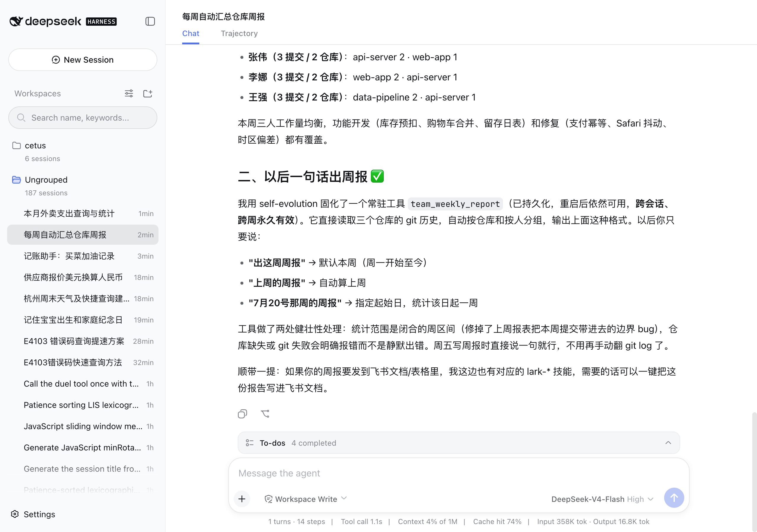The image size is (757, 532).
Task: Switch to the Chat tab
Action: click(190, 34)
